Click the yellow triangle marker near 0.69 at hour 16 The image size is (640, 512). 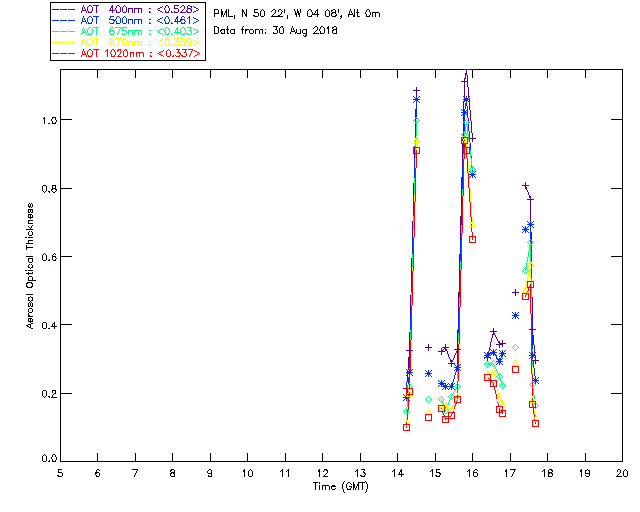click(473, 224)
